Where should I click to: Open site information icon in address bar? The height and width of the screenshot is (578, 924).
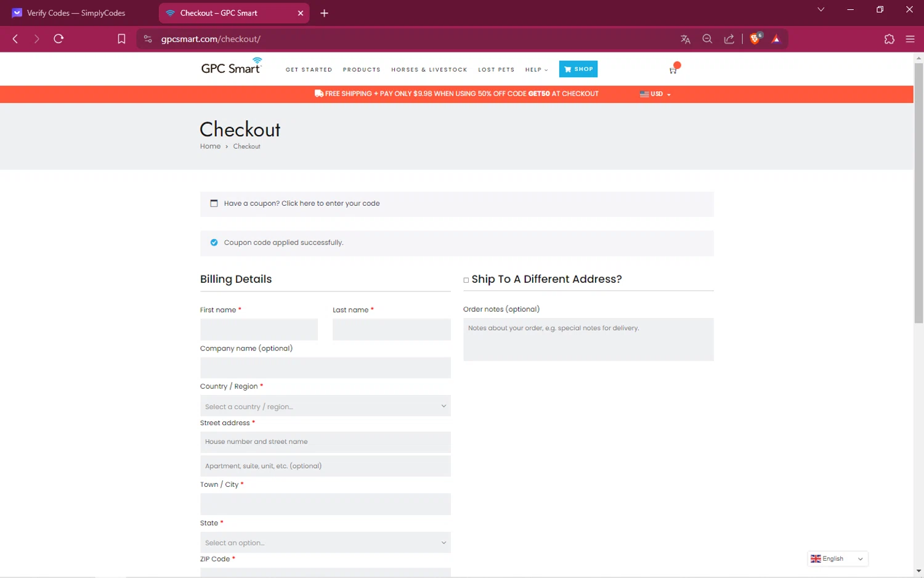coord(148,39)
